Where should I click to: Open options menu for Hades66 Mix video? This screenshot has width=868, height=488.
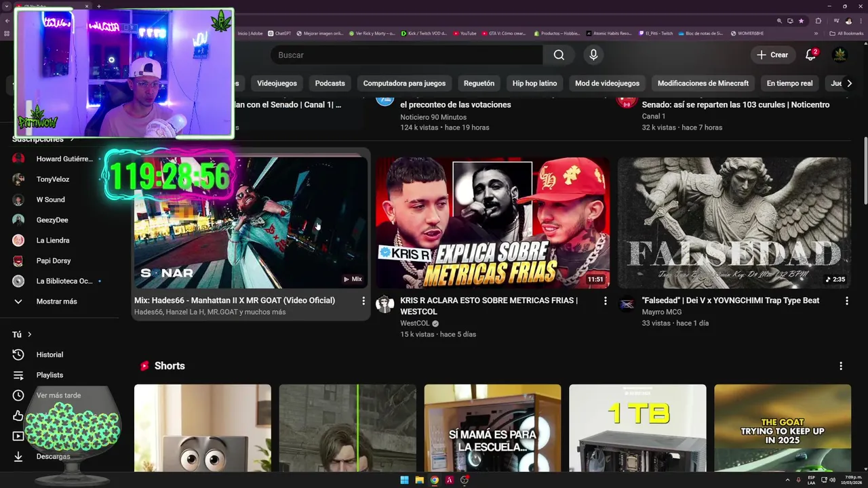[363, 301]
